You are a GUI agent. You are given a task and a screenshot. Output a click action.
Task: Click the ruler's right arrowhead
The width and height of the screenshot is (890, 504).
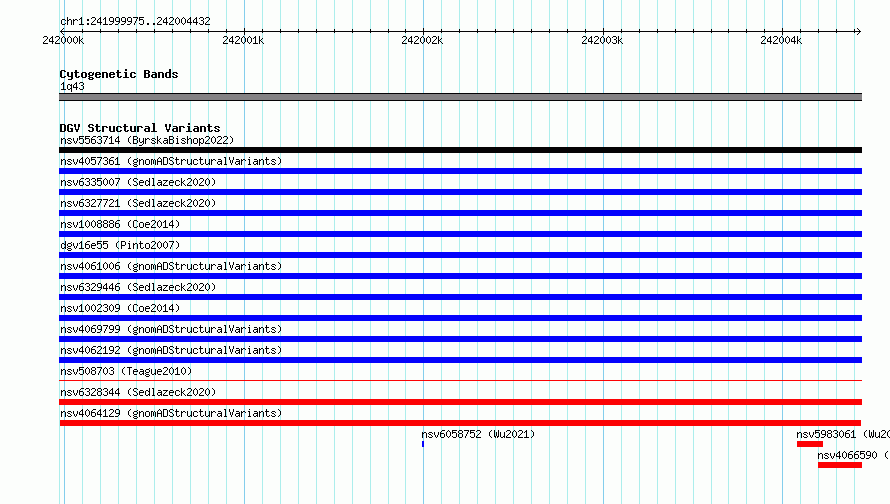point(858,31)
